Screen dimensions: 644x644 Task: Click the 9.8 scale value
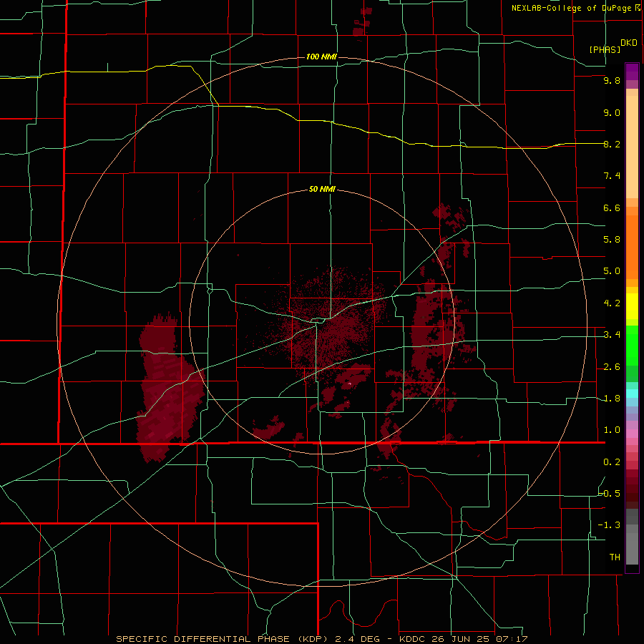[x=612, y=80]
